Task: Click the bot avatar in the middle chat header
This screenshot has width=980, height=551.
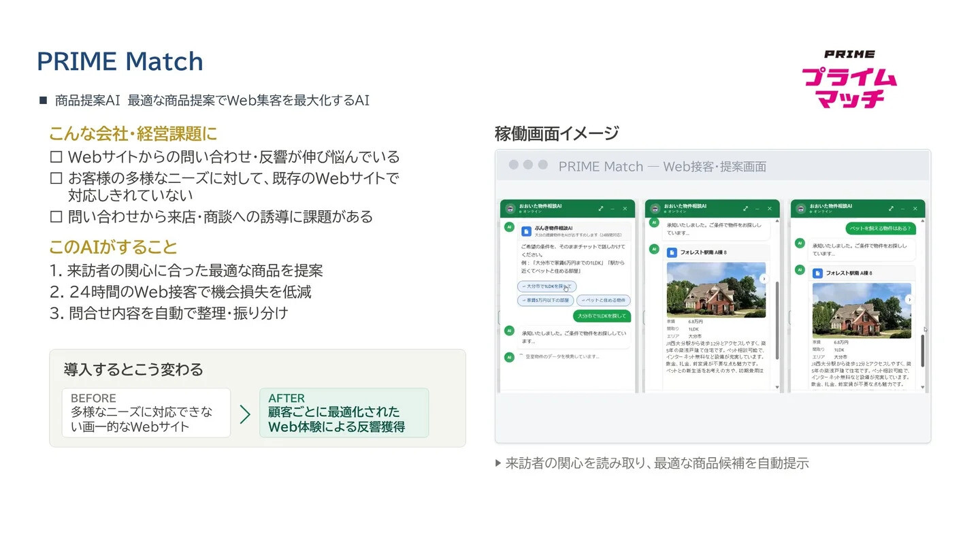Action: click(655, 209)
